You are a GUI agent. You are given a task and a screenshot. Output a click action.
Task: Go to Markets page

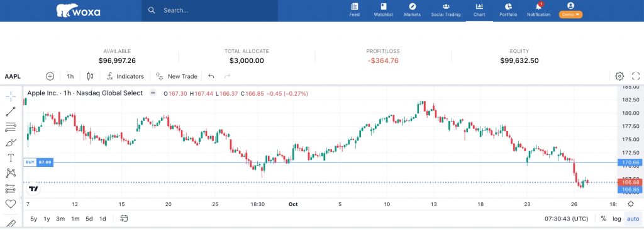click(413, 10)
